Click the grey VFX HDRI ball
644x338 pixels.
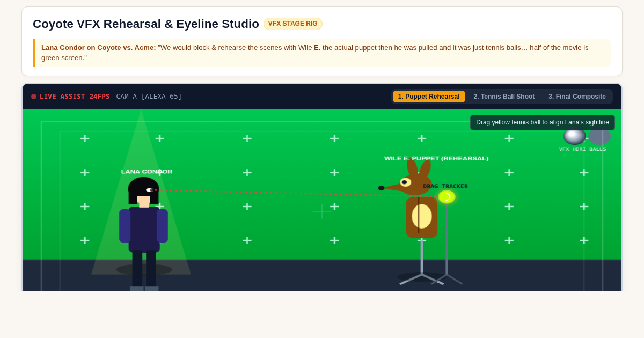(x=600, y=136)
